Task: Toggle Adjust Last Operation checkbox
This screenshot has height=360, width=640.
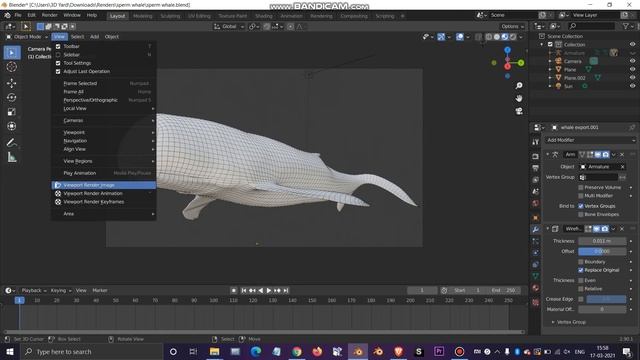Action: 58,71
